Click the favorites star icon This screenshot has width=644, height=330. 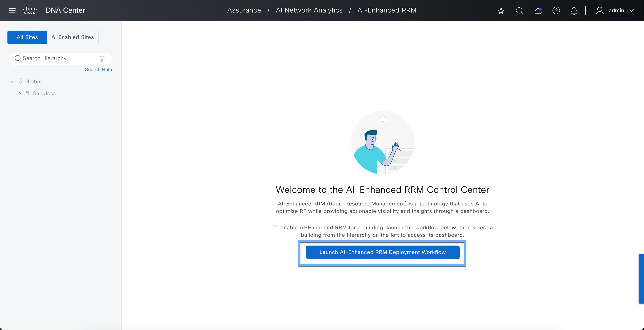click(501, 10)
